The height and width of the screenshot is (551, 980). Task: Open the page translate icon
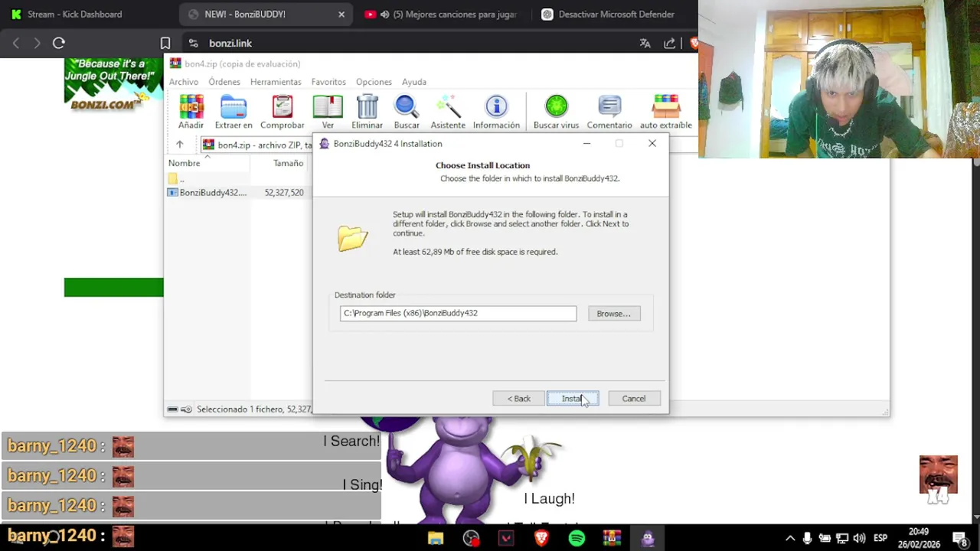(645, 43)
